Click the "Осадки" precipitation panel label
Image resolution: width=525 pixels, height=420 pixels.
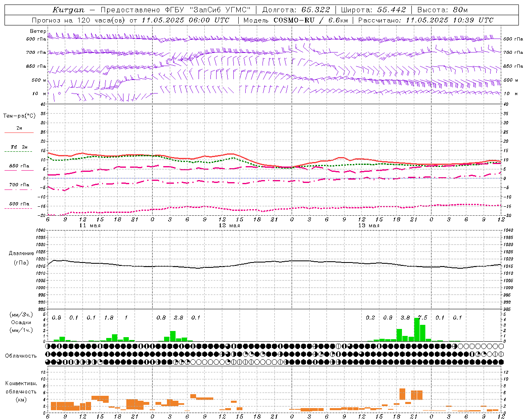[21, 322]
